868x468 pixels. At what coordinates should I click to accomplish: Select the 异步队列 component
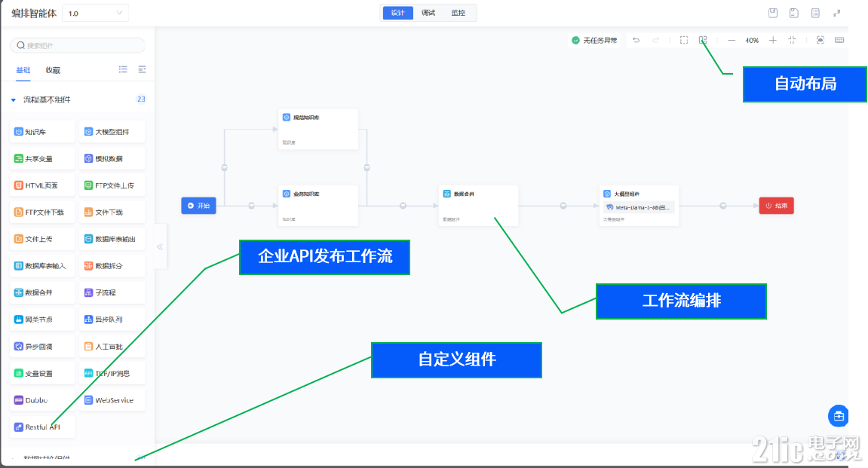tap(112, 320)
